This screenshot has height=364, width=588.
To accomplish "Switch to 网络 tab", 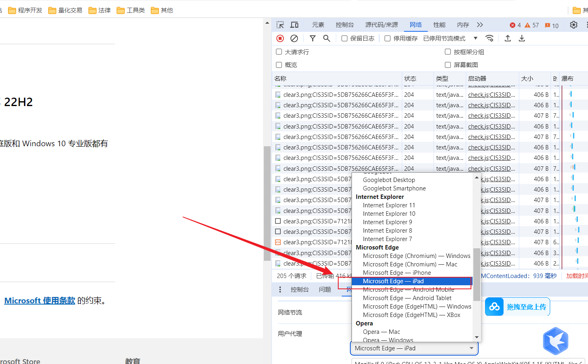I will 416,25.
